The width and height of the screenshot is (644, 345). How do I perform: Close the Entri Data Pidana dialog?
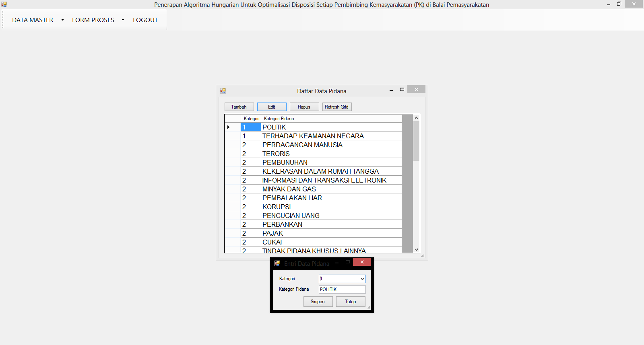click(x=362, y=262)
